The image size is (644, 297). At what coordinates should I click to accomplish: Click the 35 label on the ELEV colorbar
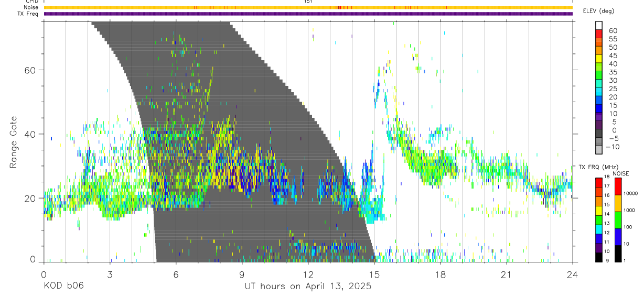tap(613, 72)
